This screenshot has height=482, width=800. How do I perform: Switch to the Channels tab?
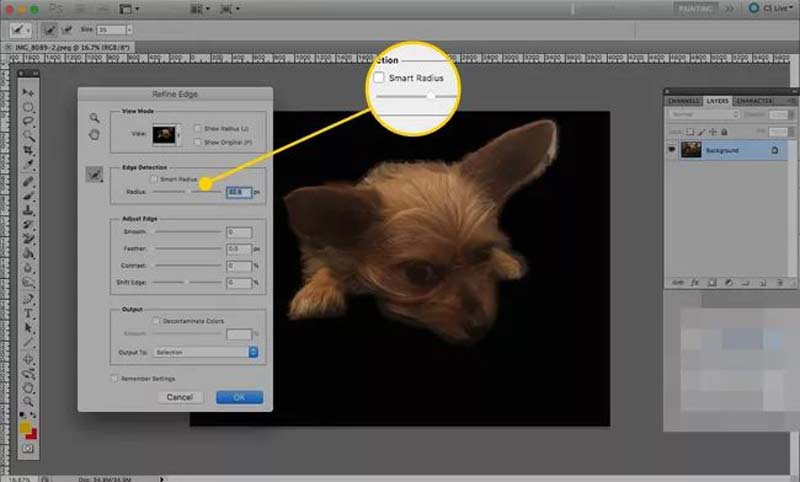tap(684, 101)
